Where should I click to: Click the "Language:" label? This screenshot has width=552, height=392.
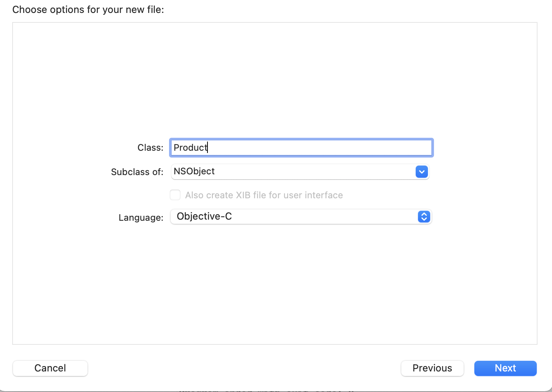[x=141, y=218]
